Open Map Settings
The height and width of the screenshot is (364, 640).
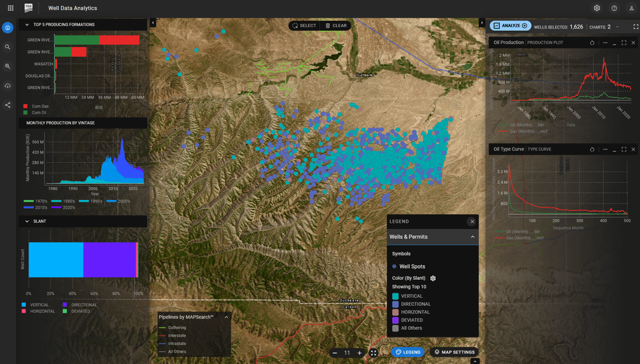454,352
